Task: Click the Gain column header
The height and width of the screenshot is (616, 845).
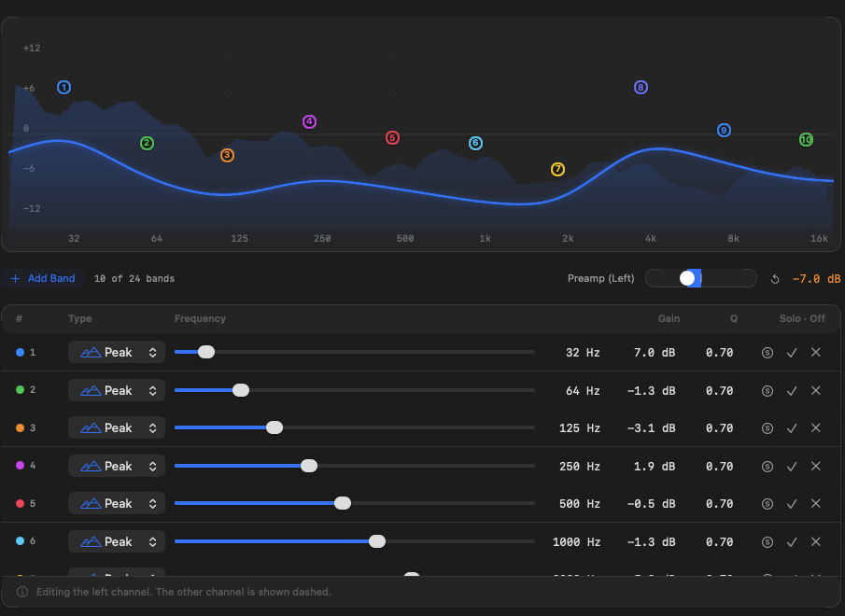Action: point(669,318)
